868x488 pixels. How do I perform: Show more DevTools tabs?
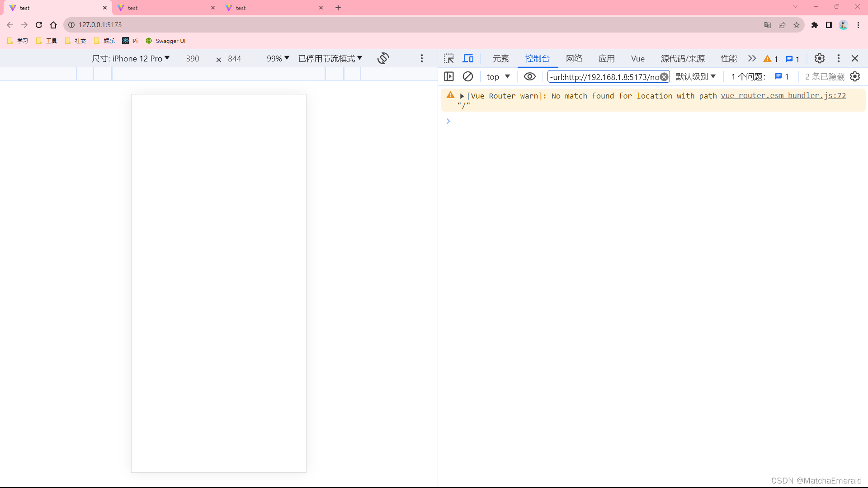752,58
